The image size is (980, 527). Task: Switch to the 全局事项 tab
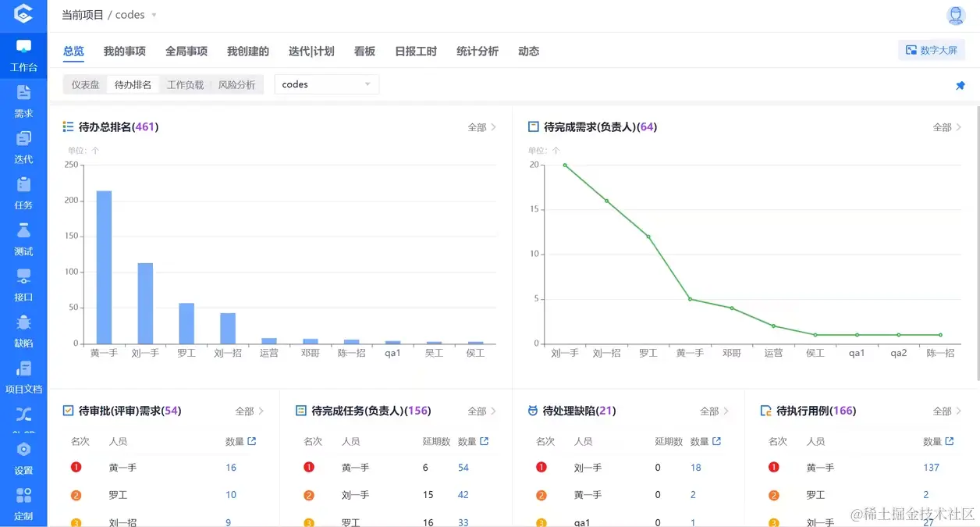pyautogui.click(x=186, y=52)
